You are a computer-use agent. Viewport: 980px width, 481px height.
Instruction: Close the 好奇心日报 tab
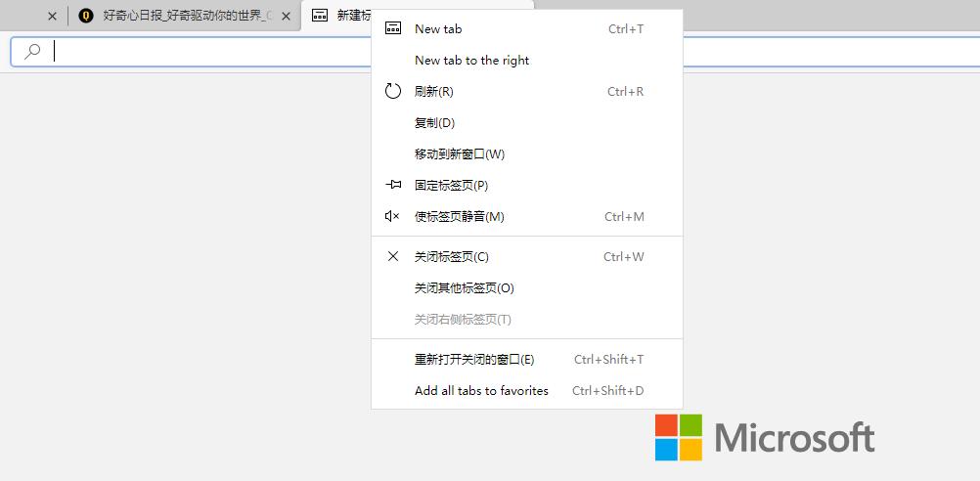(286, 17)
